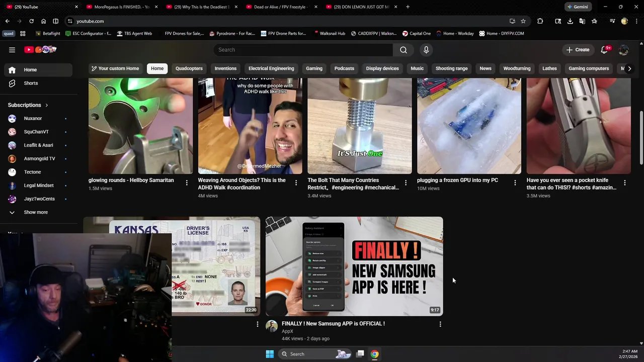View site information icon in address bar

coord(70,21)
